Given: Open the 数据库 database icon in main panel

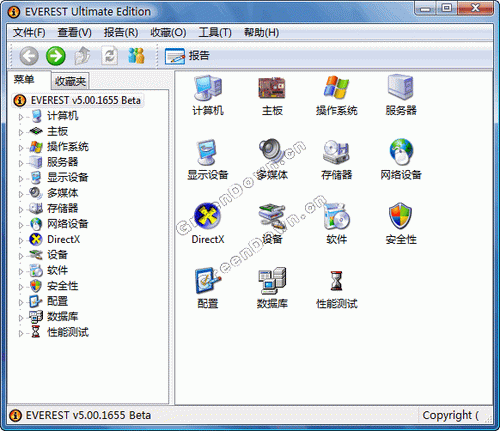Looking at the screenshot, I should pyautogui.click(x=272, y=280).
